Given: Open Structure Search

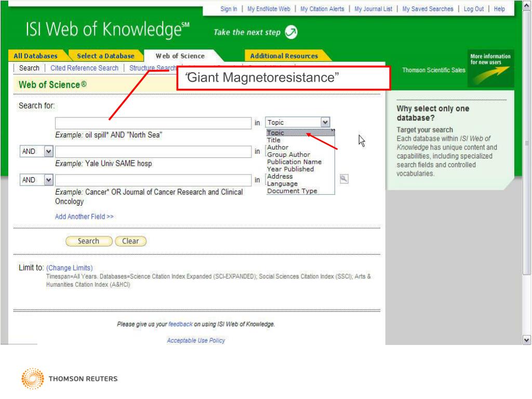Looking at the screenshot, I should click(x=153, y=68).
